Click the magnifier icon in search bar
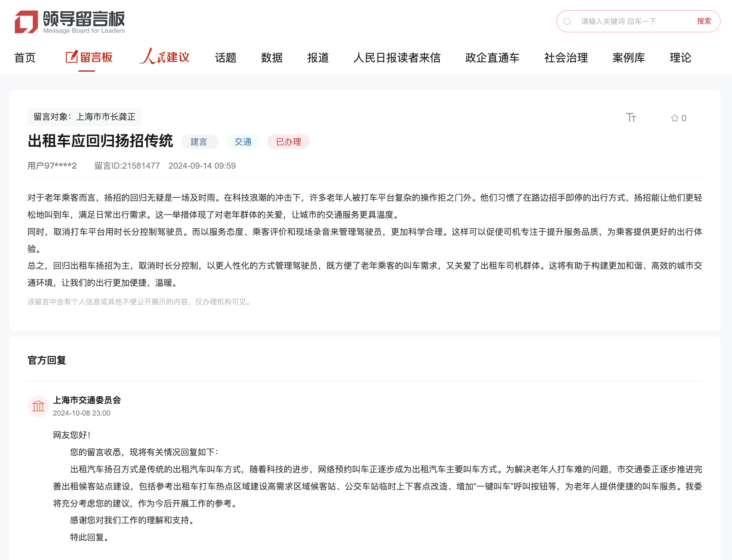Image resolution: width=732 pixels, height=560 pixels. [567, 21]
